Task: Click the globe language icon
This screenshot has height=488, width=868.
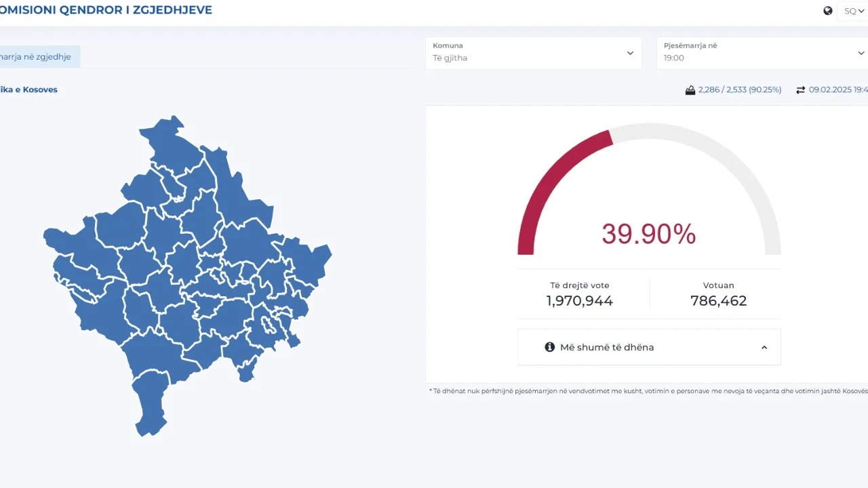Action: point(827,11)
